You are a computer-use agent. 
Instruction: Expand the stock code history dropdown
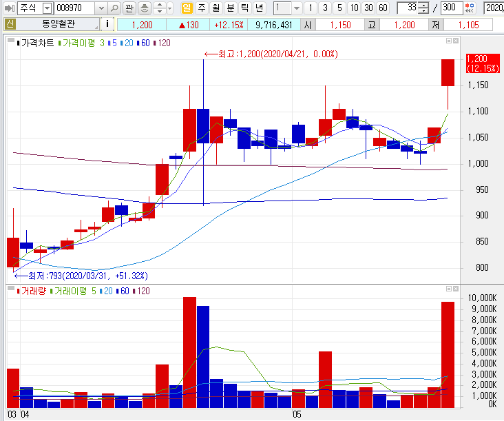click(101, 8)
